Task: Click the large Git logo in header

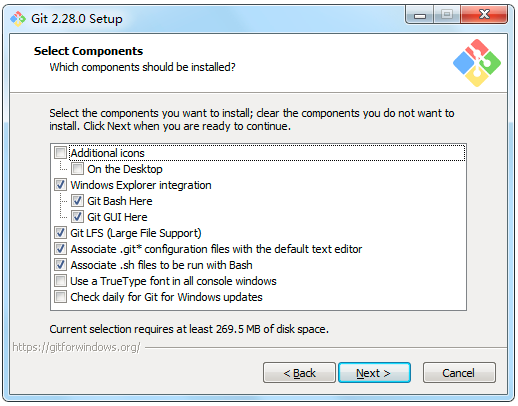Action: pyautogui.click(x=477, y=63)
